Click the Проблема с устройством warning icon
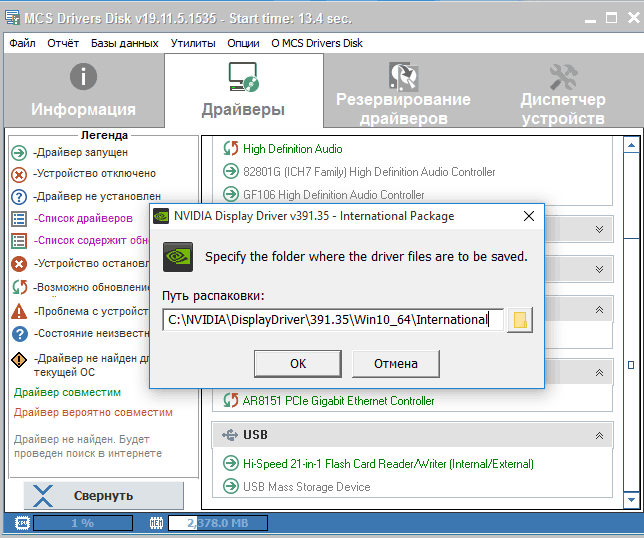The image size is (644, 538). 19,311
